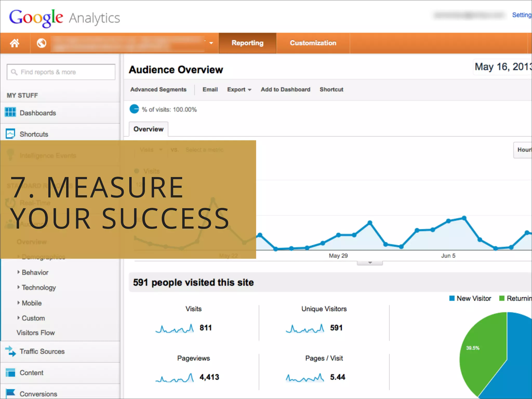The image size is (532, 399).
Task: Click the MY STUFF heading
Action: [22, 95]
